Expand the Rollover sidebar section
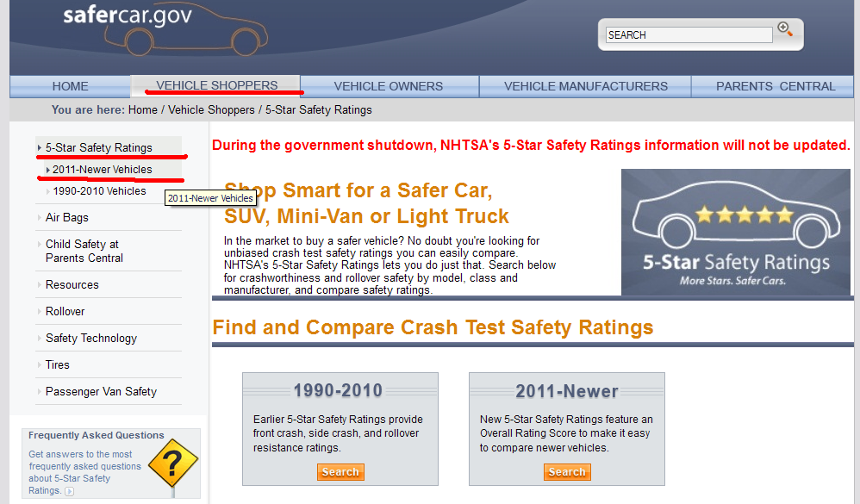Viewport: 860px width, 504px height. (x=65, y=312)
